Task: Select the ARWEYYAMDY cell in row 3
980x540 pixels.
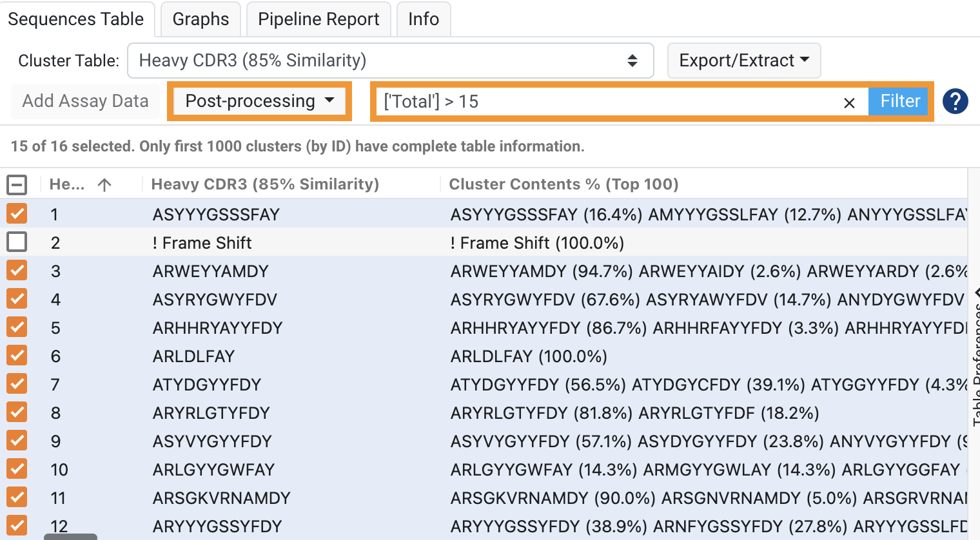Action: click(210, 271)
